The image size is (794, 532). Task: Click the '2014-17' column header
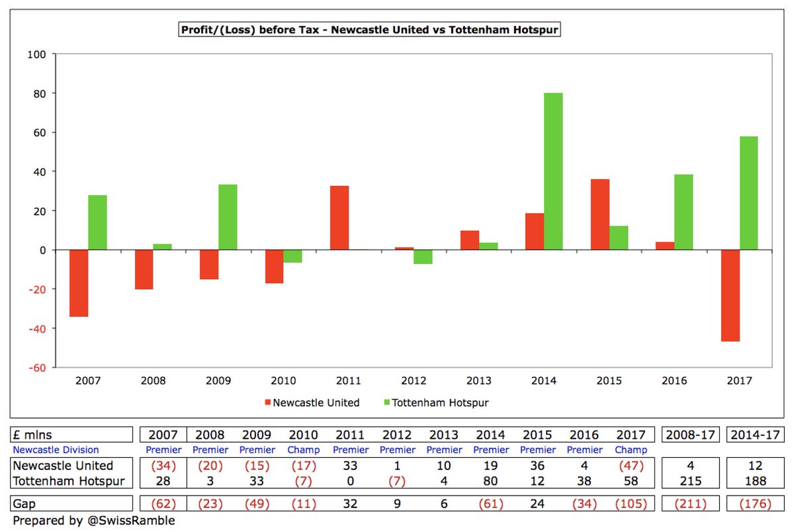tap(755, 435)
